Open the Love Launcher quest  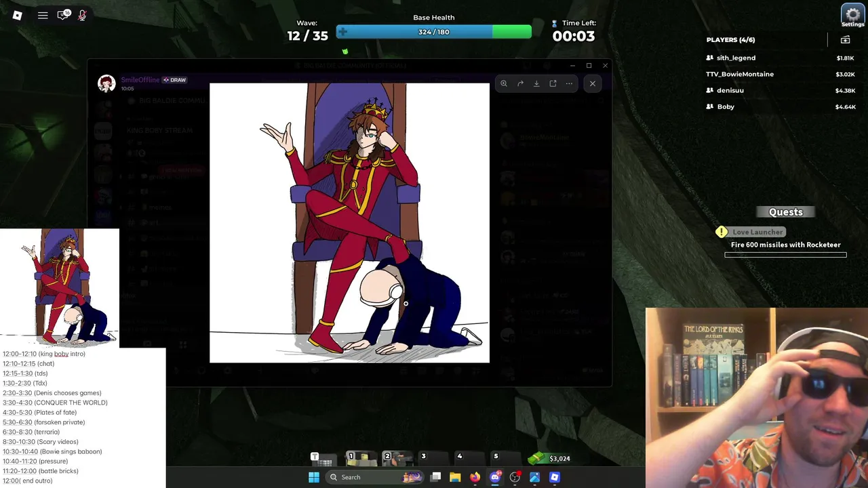click(x=757, y=232)
